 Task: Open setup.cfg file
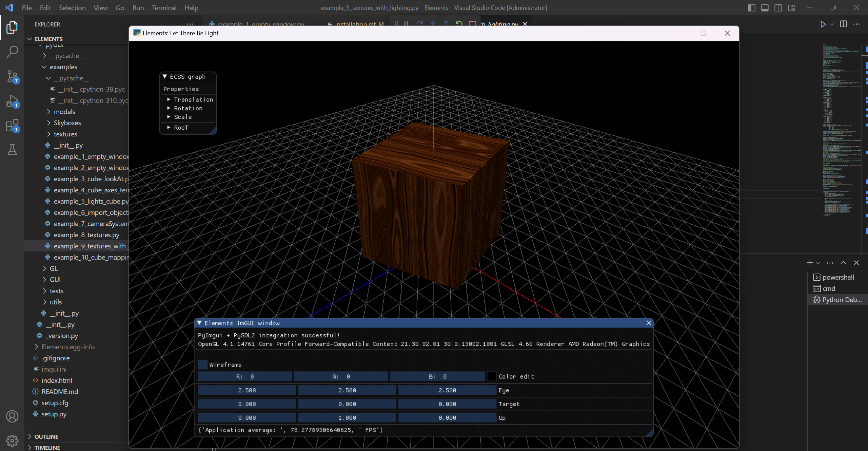(x=55, y=403)
